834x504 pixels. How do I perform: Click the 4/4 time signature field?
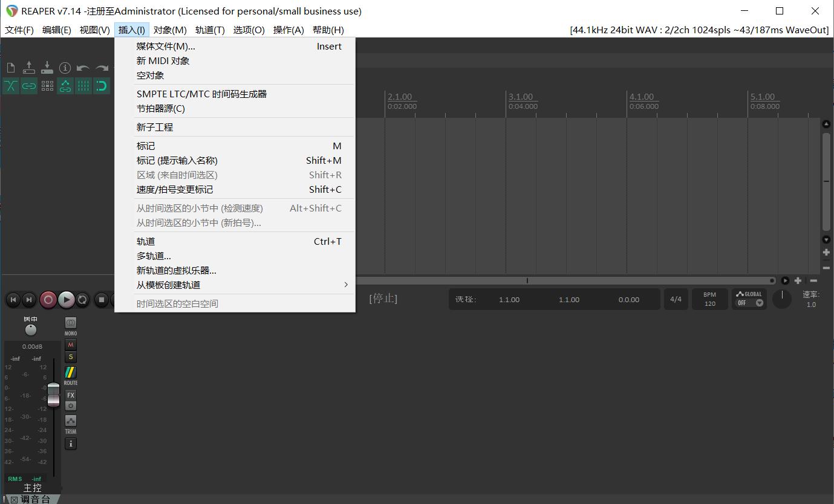tap(676, 299)
